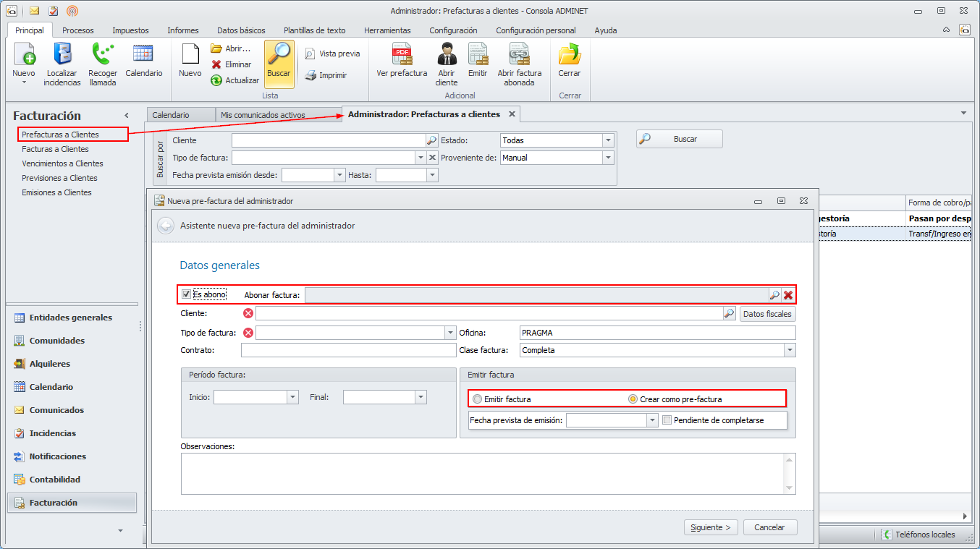Click Cancelar button in wizard
This screenshot has width=980, height=549.
[769, 527]
